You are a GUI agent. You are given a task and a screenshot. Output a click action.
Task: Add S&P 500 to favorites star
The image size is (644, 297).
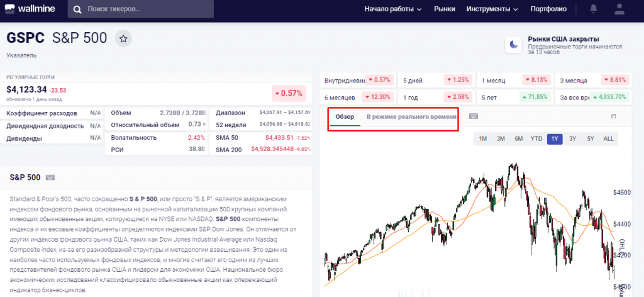(x=124, y=38)
